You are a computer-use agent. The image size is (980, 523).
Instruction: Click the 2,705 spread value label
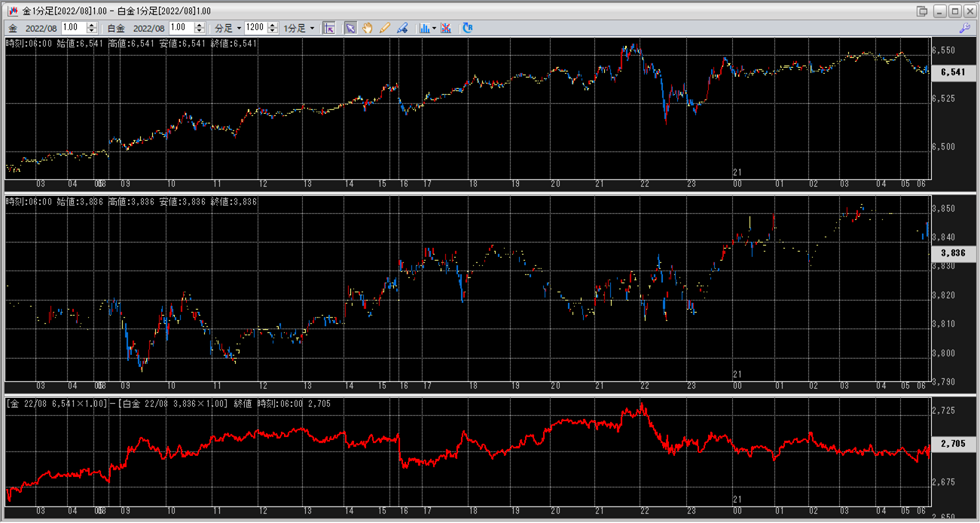[x=953, y=444]
